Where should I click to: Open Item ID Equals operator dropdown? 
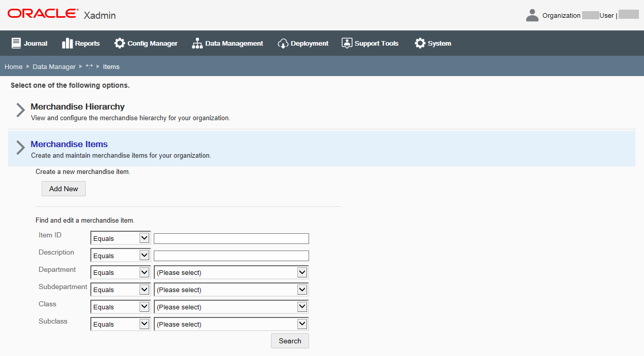120,238
